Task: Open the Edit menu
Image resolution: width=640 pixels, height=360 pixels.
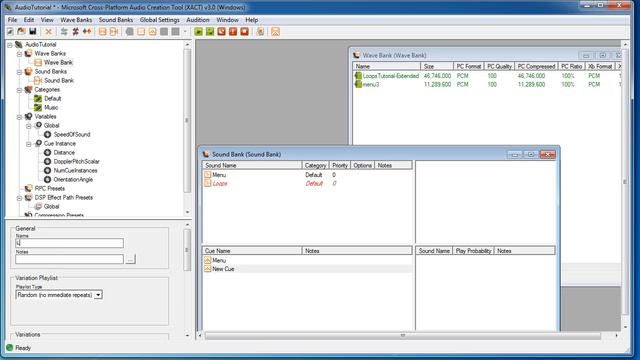Action: (29, 20)
